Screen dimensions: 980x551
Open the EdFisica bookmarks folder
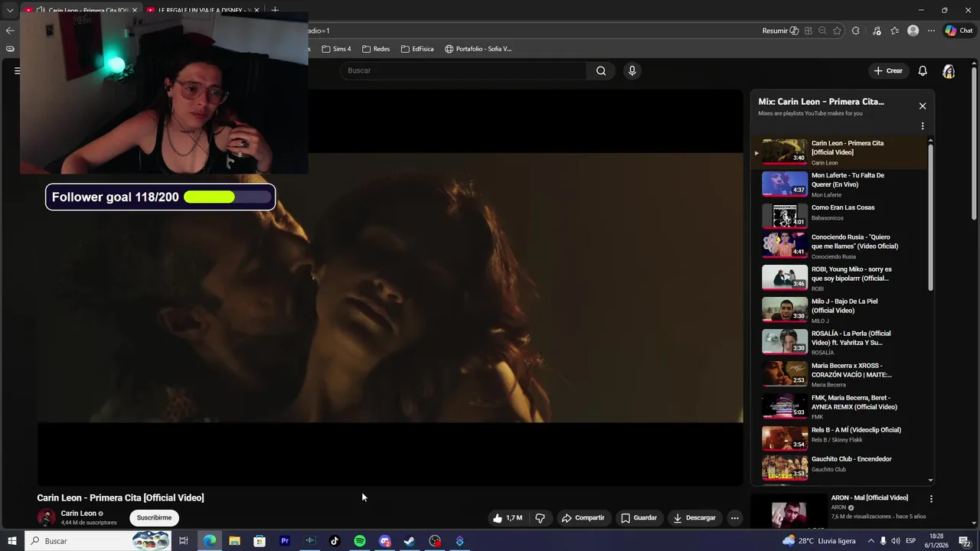417,49
